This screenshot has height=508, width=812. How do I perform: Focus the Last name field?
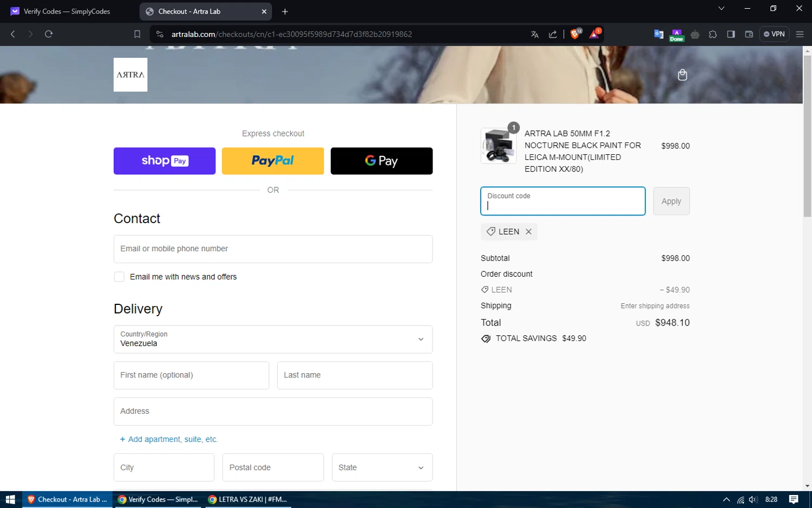[355, 375]
